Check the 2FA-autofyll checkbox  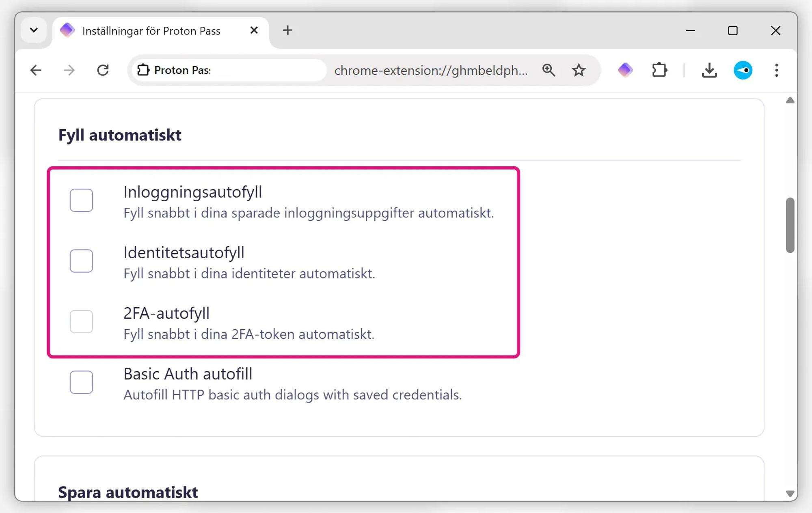[81, 321]
